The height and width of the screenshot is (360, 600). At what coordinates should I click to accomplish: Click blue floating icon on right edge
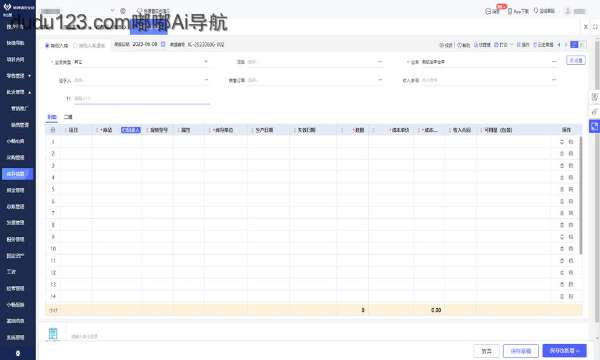594,126
